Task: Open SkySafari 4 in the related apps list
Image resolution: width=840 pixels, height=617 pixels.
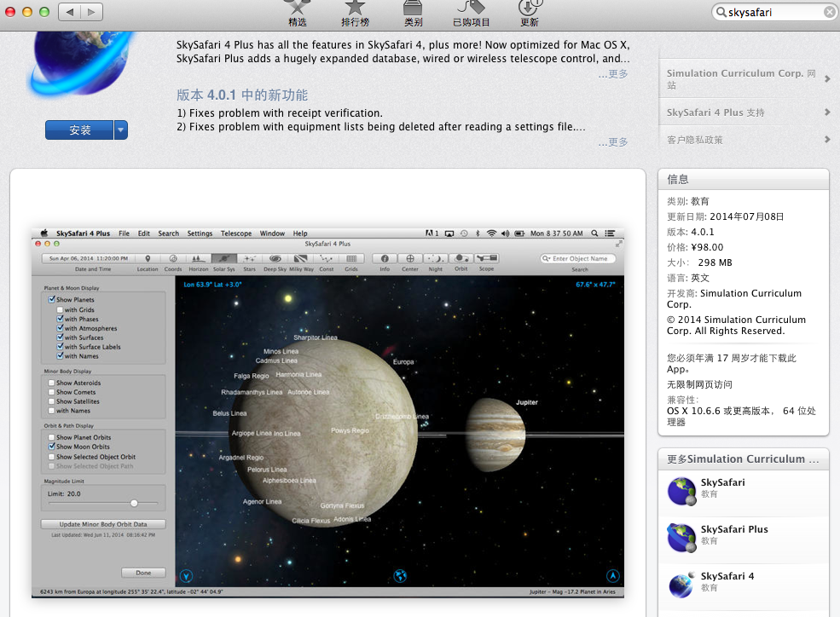Action: [744, 587]
